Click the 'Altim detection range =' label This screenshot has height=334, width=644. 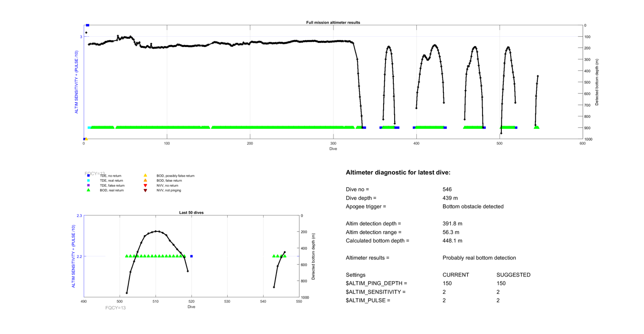[374, 232]
